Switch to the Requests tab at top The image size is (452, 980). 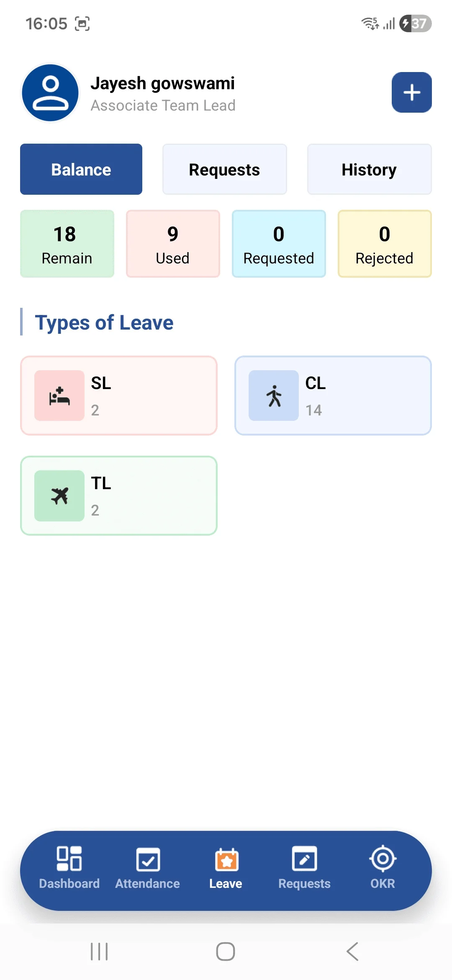click(224, 170)
